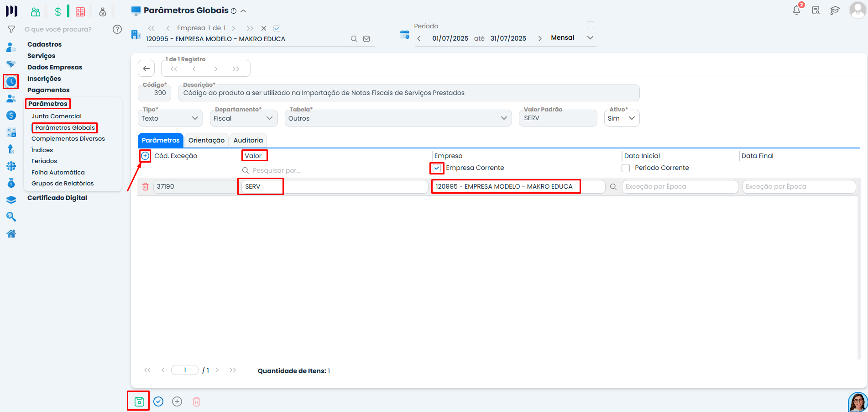The height and width of the screenshot is (412, 868).
Task: Select the clock icon in the left sidebar
Action: pos(11,82)
